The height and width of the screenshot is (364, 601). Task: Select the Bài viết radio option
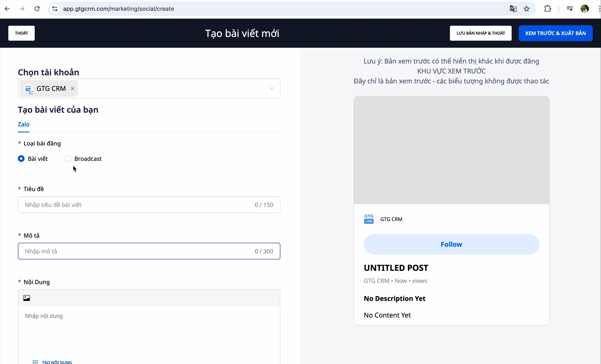[x=21, y=159]
